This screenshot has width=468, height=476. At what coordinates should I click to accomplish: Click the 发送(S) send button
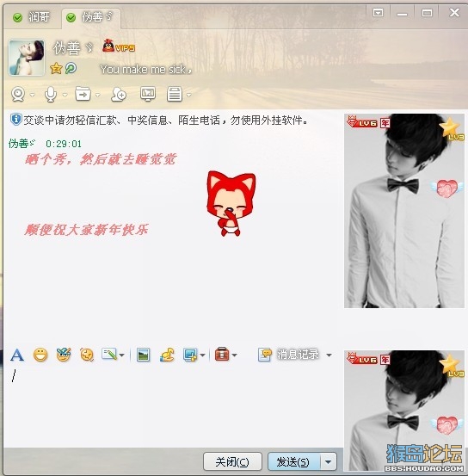(293, 461)
